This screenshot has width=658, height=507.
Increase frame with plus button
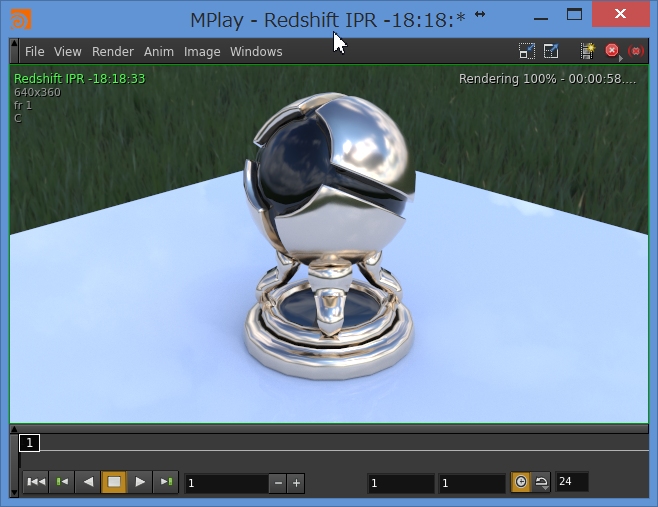(296, 483)
